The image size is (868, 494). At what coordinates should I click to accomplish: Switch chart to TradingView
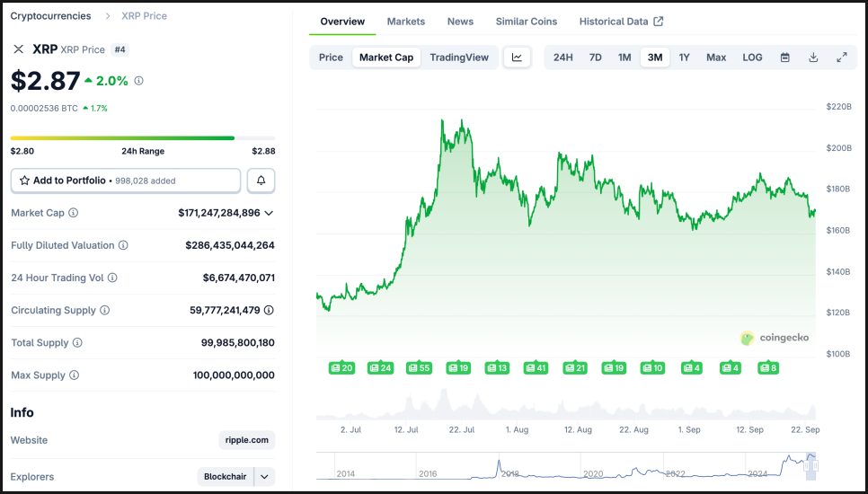[459, 57]
